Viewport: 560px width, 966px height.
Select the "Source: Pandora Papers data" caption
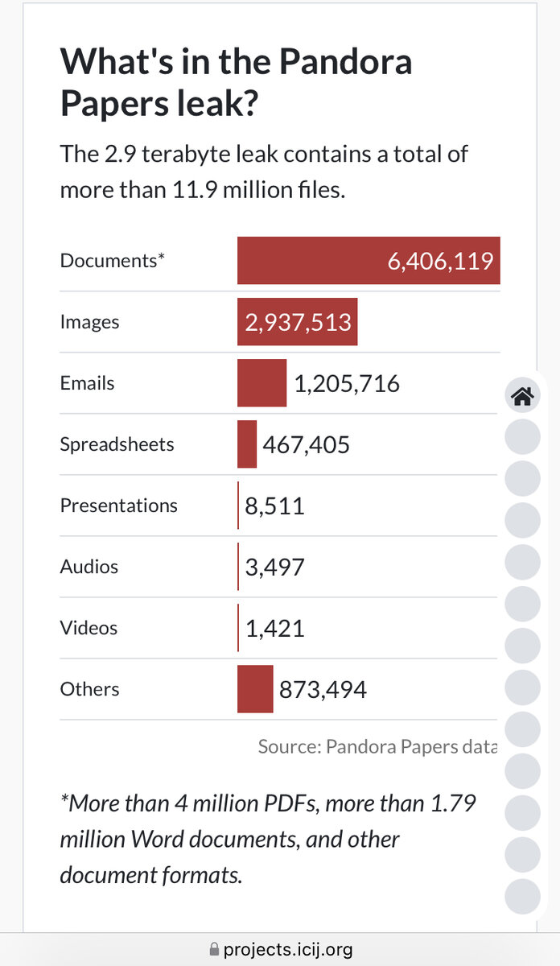tap(377, 746)
